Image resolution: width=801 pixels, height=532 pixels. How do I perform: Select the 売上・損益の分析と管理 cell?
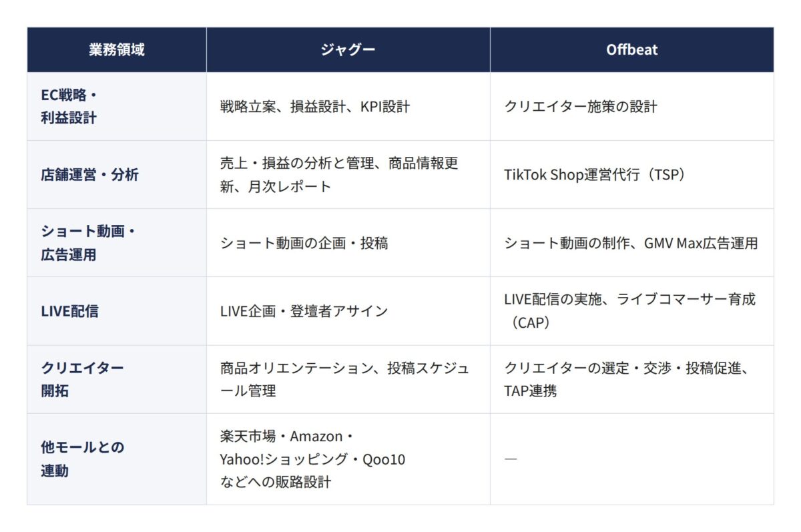click(348, 175)
